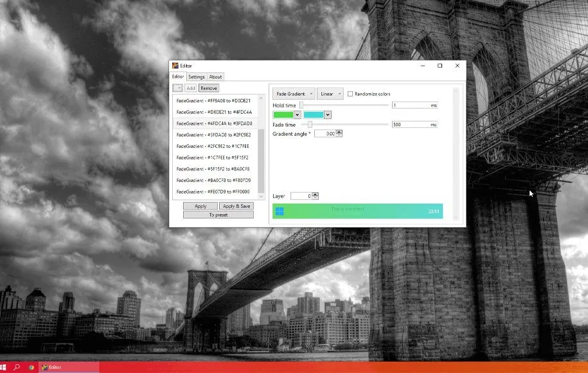Click the Editor app icon in taskbar
Viewport: 588px width, 373px height.
44,367
